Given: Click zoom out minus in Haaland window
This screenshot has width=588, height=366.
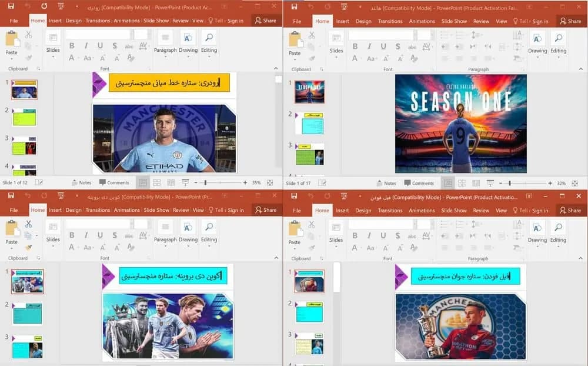Looking at the screenshot, I should (x=500, y=183).
